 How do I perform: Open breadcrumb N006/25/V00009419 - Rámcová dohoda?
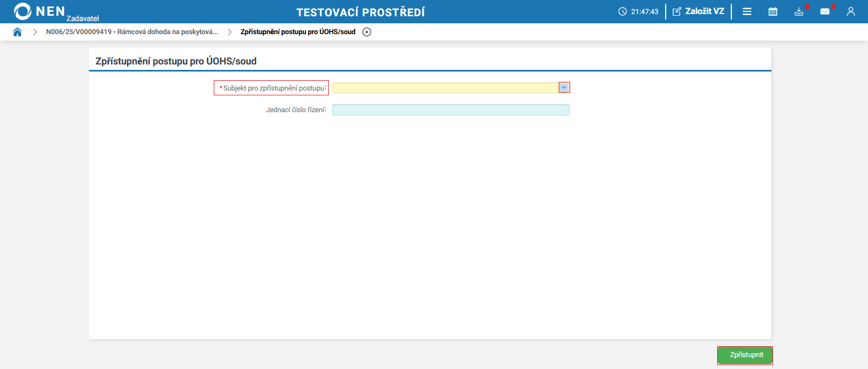[x=132, y=32]
